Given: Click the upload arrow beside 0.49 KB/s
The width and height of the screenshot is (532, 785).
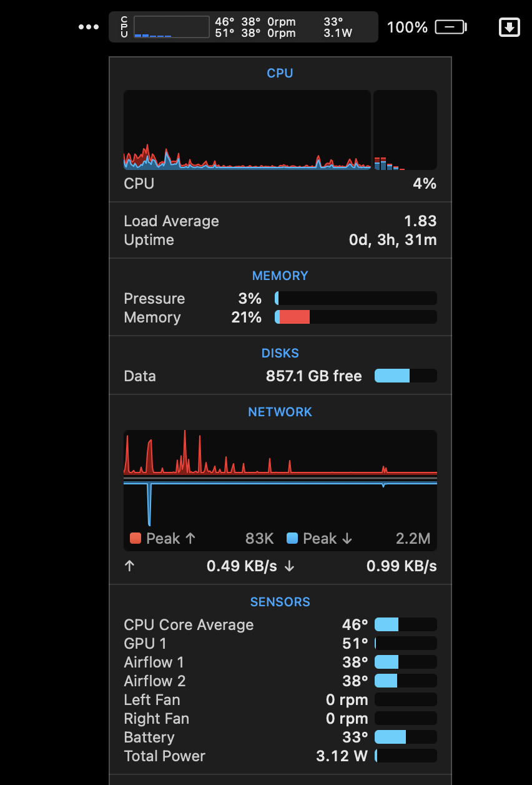Looking at the screenshot, I should (129, 566).
